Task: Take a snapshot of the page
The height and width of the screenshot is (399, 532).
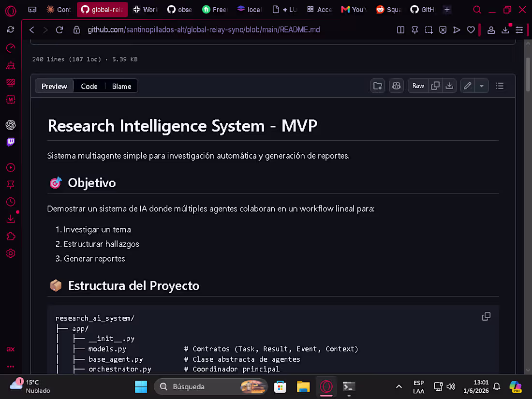Action: (x=429, y=30)
